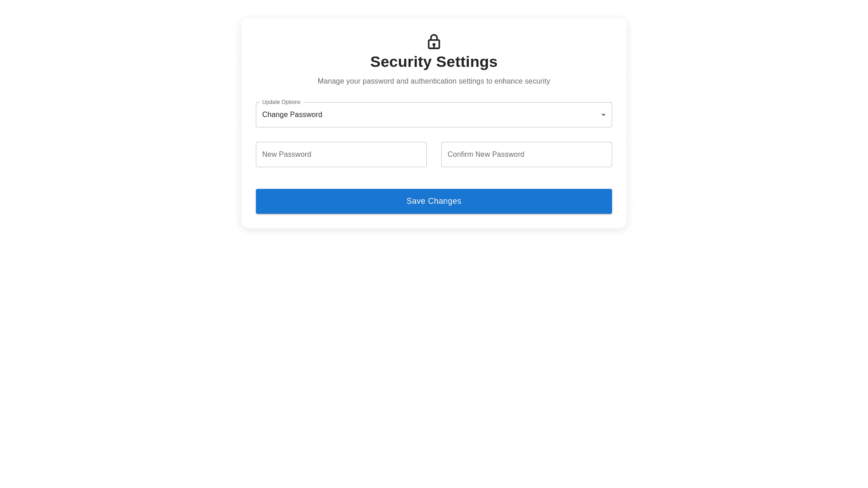Click the password management subtitle text
This screenshot has width=868, height=488.
tap(434, 81)
